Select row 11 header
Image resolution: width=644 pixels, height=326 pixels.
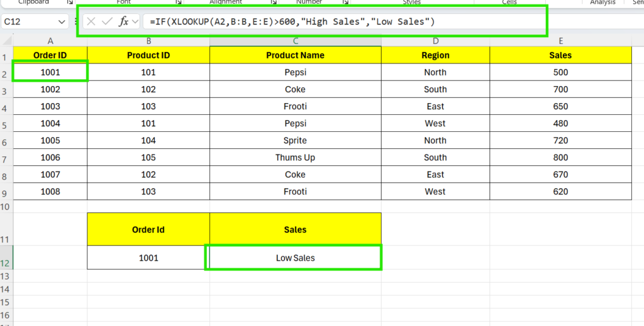pos(6,229)
